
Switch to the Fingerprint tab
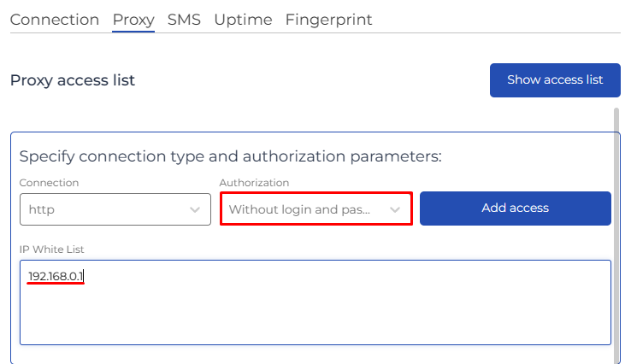(328, 20)
